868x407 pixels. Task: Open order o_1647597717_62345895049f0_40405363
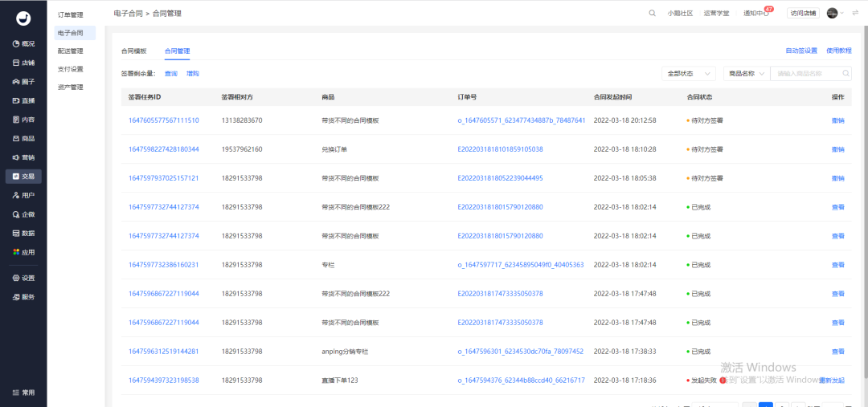pos(521,265)
